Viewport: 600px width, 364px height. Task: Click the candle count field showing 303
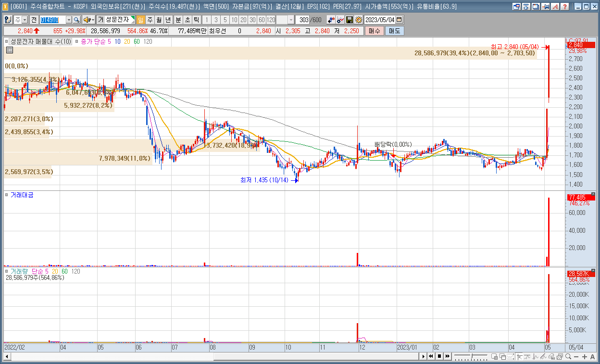pyautogui.click(x=303, y=20)
